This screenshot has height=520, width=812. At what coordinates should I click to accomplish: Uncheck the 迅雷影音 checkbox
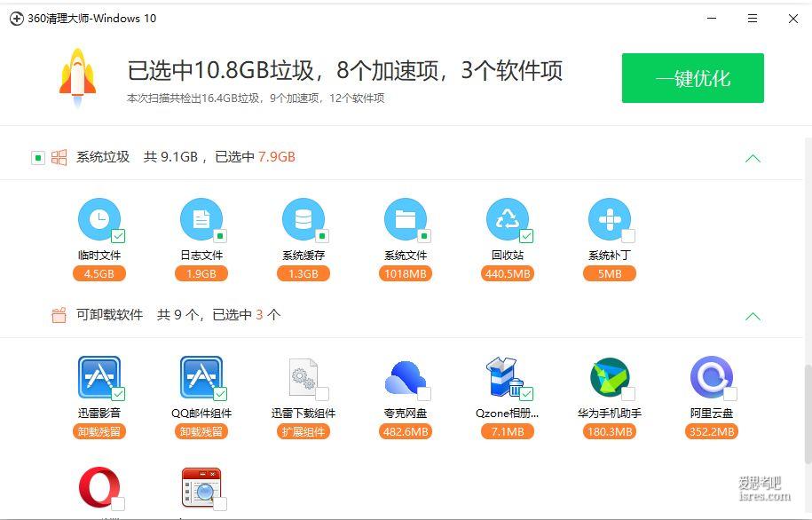[x=118, y=394]
